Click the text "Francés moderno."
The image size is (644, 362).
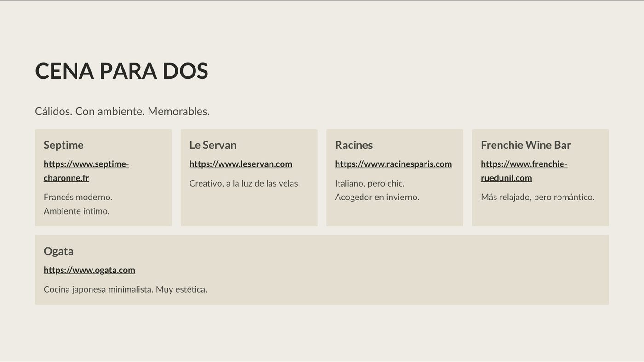[x=78, y=197]
